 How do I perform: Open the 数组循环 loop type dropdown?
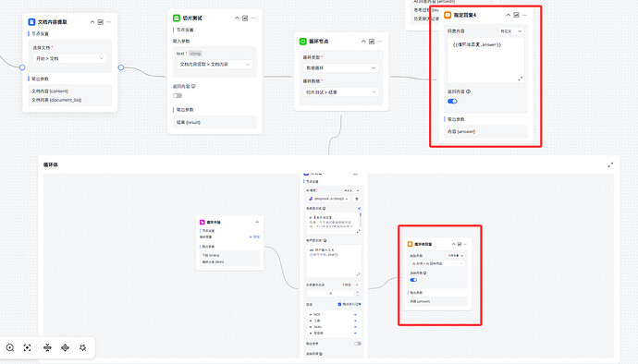pyautogui.click(x=341, y=68)
